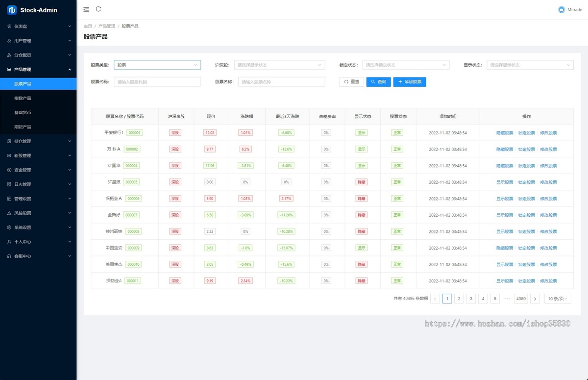Collapse the sidebar with the fold-menu icon
The height and width of the screenshot is (380, 588).
click(x=86, y=9)
